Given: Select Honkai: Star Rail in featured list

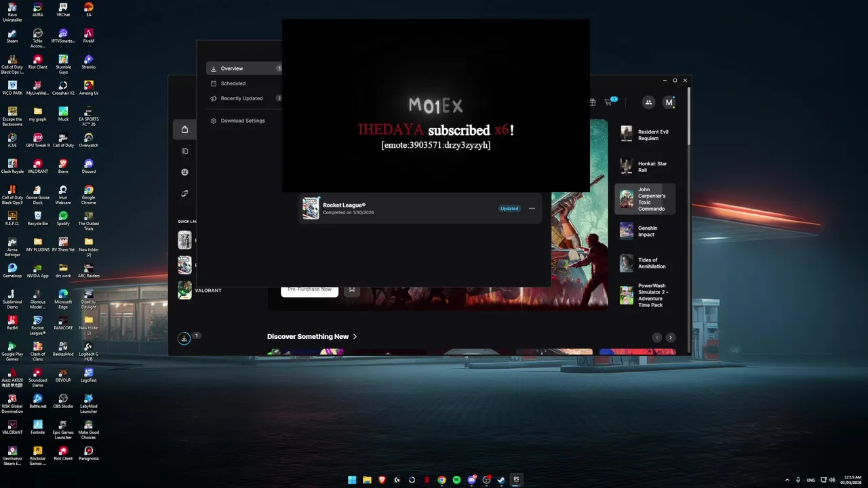Looking at the screenshot, I should point(645,167).
